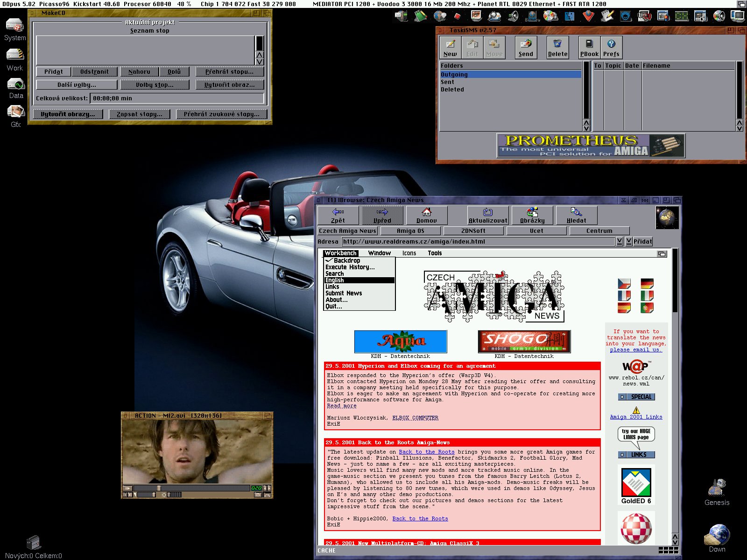The image size is (747, 560).
Task: Click the Domov home icon
Action: click(427, 214)
